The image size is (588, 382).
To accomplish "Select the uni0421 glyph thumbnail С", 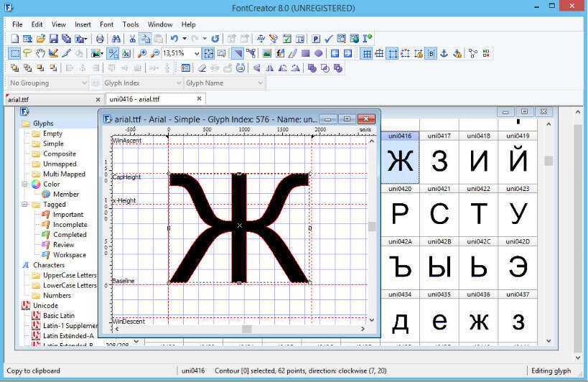I will point(439,215).
